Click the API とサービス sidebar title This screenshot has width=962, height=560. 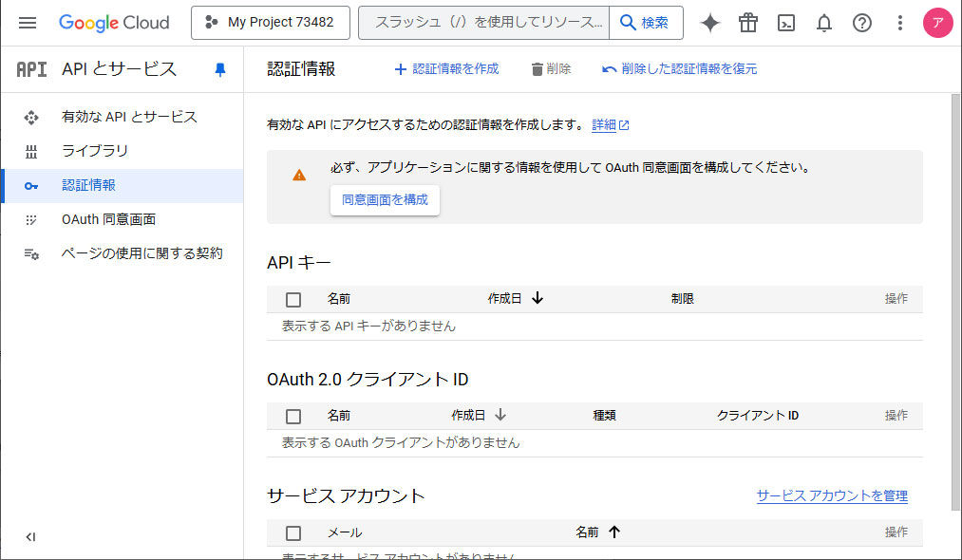(119, 68)
